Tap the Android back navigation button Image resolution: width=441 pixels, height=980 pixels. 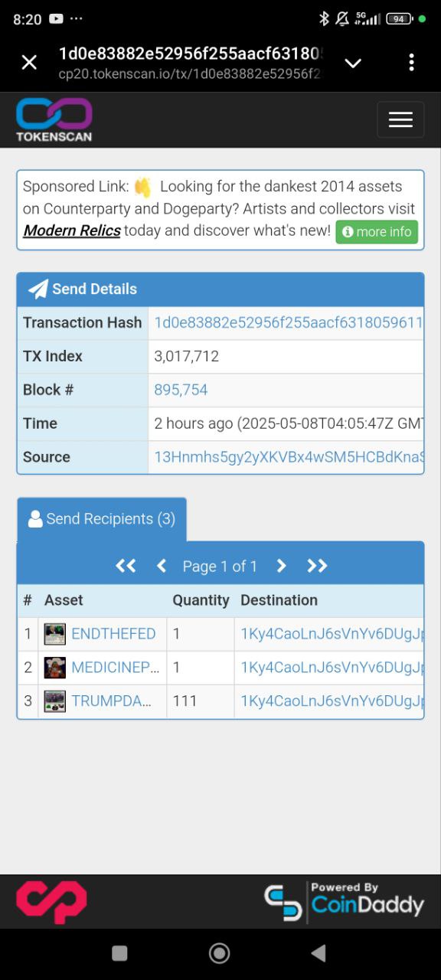click(x=318, y=952)
